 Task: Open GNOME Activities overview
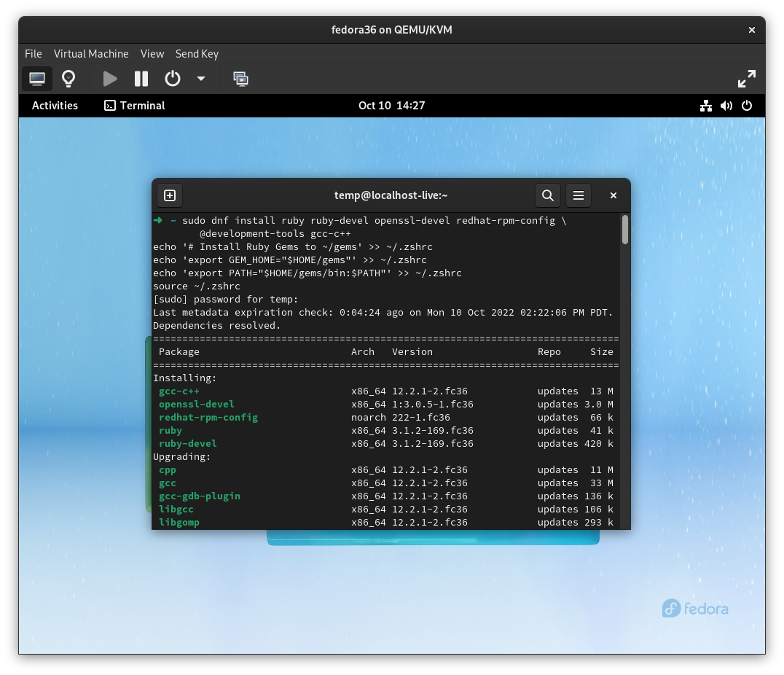(x=55, y=106)
